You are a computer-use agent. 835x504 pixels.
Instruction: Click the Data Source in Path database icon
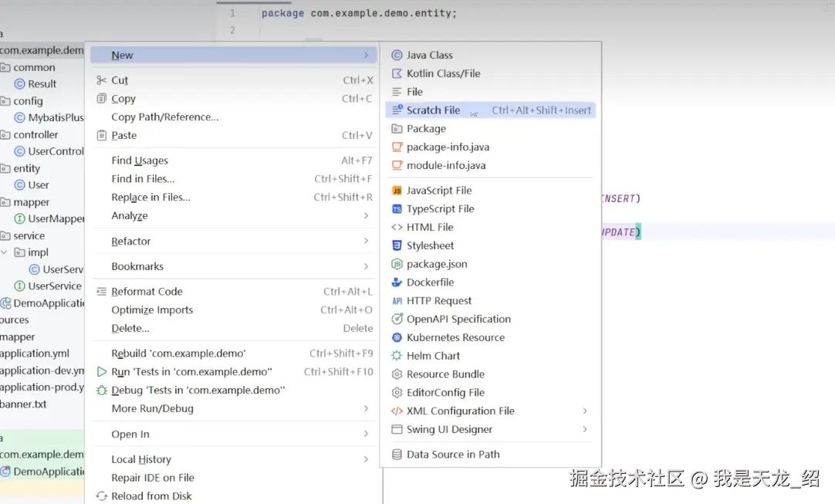[x=397, y=455]
